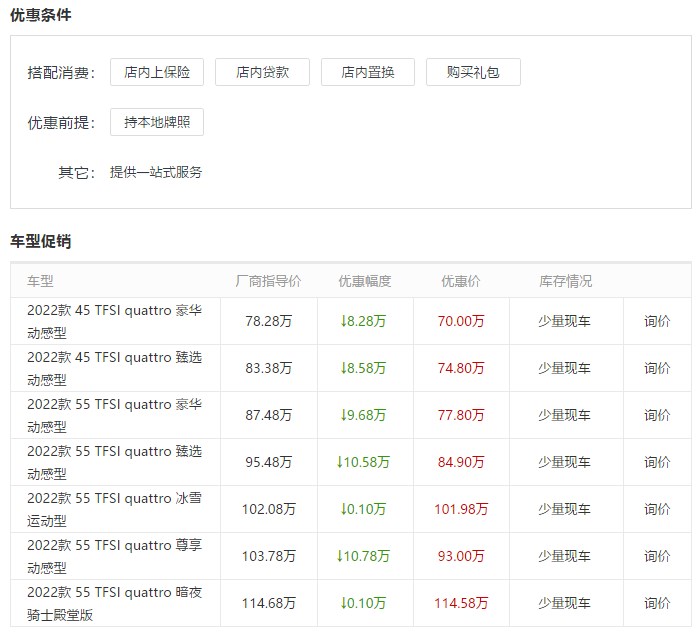Image resolution: width=700 pixels, height=637 pixels.
Task: Click the 95.48万 guide price cell
Action: [268, 462]
